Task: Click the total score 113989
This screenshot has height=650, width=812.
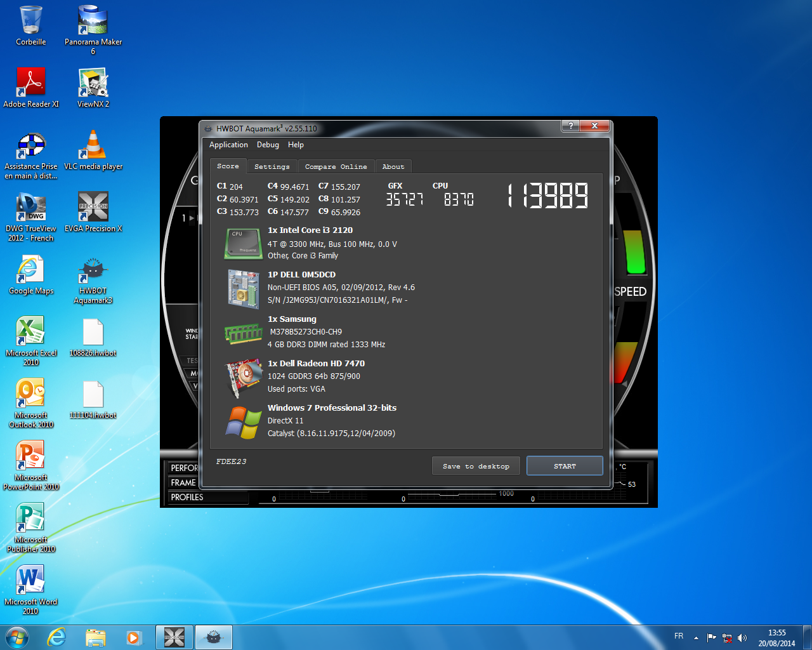Action: [548, 196]
